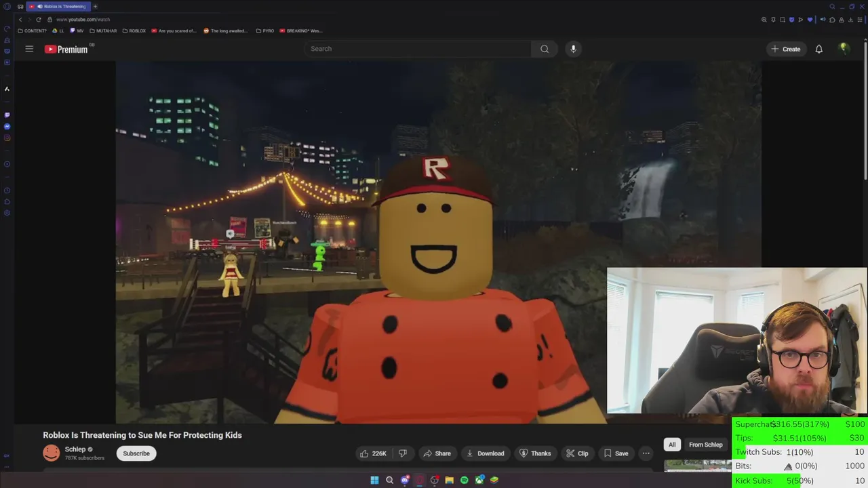Open 'The long awaited...' bookmark
The image size is (868, 488).
click(226, 30)
